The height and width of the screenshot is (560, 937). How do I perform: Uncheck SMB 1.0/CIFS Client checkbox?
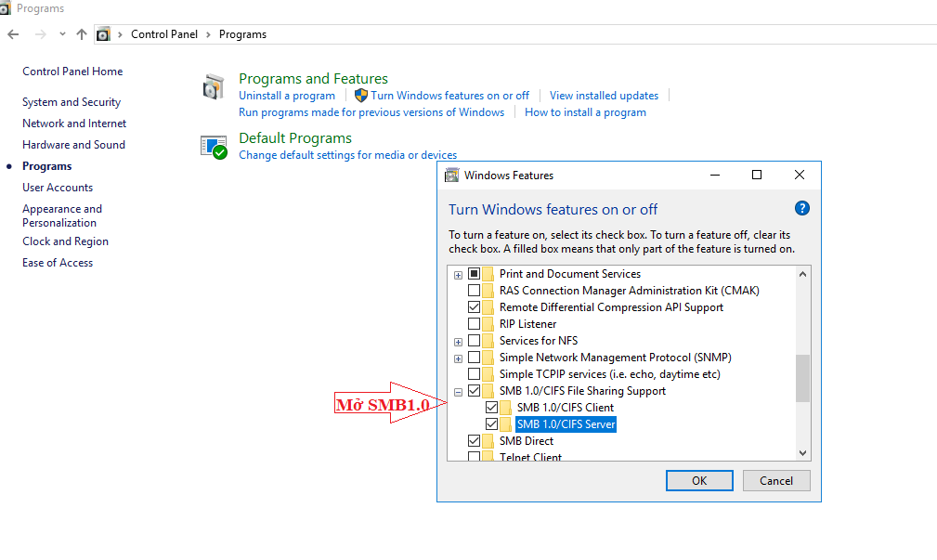(492, 408)
